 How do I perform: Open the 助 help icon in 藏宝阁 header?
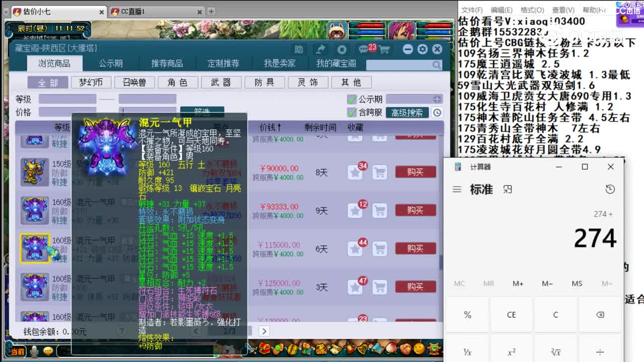pyautogui.click(x=299, y=49)
